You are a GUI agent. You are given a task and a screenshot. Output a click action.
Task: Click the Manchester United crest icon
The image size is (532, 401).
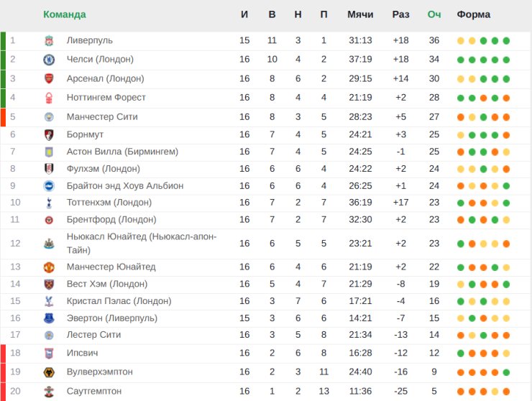pyautogui.click(x=49, y=267)
